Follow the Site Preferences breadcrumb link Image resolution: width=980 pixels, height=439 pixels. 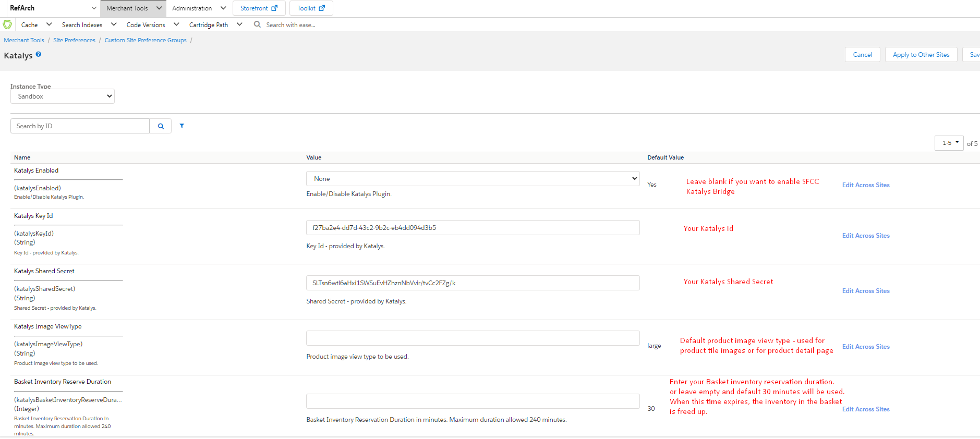pyautogui.click(x=74, y=40)
